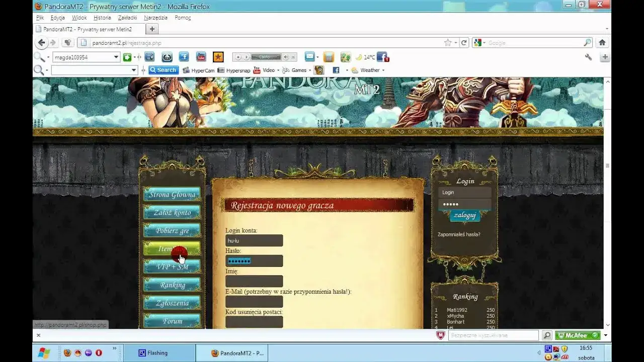Bookmark this page with the star icon
Viewport: 644px width, 362px height.
(447, 43)
